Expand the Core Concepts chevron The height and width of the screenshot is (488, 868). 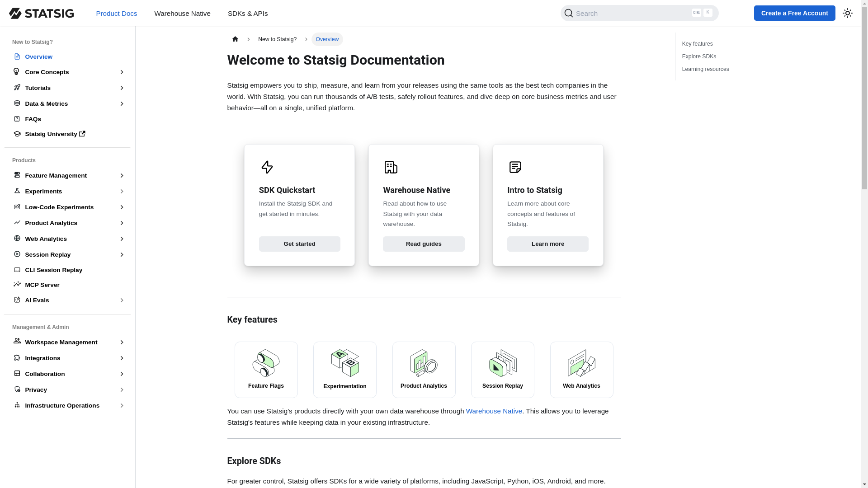122,72
